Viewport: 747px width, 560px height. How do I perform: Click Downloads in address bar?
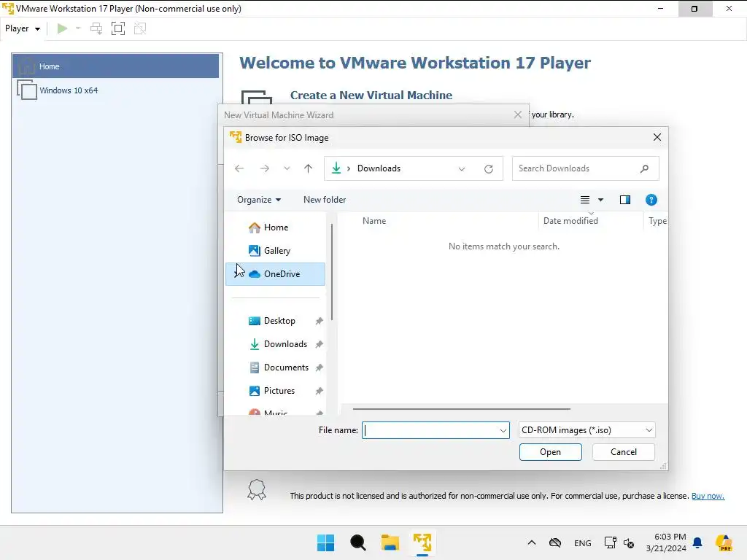(x=379, y=168)
